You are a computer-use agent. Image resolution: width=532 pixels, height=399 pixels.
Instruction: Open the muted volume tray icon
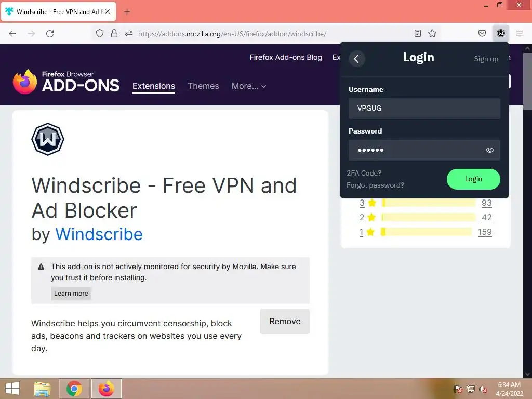483,389
